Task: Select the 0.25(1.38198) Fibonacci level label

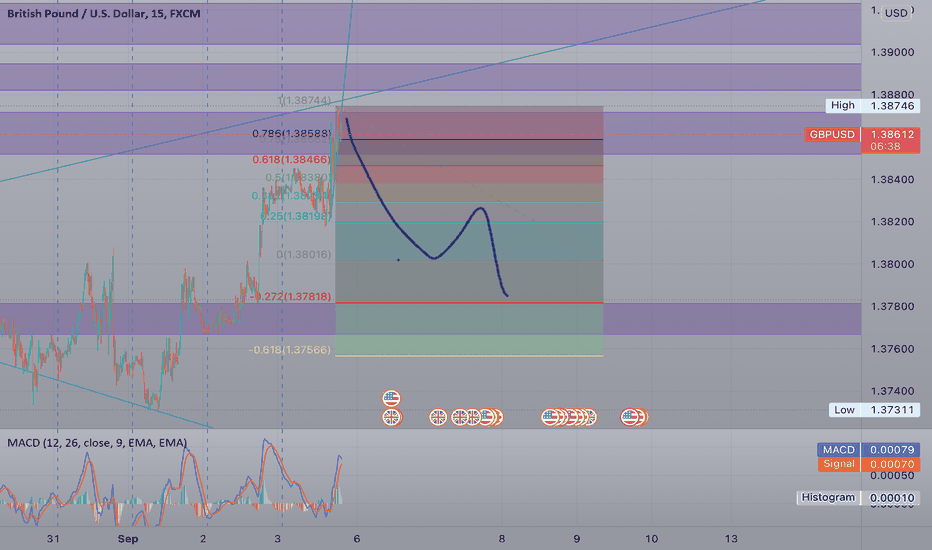Action: 295,216
